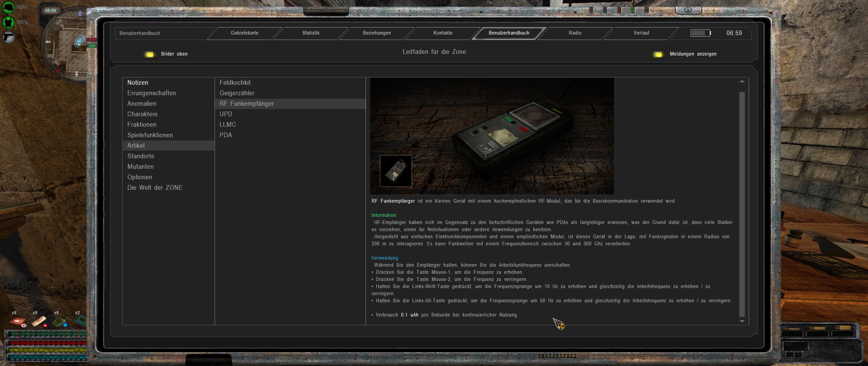
Task: Click the pistol weapon indicator icon
Action: point(8,37)
